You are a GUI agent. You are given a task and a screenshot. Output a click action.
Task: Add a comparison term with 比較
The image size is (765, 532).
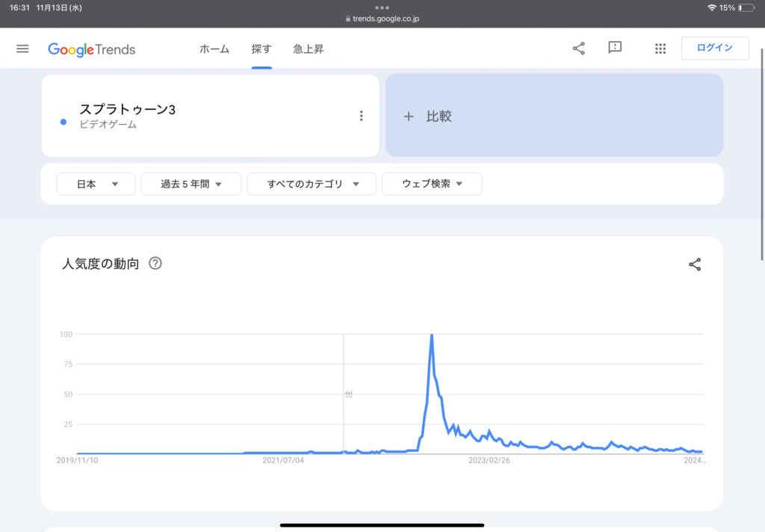(x=554, y=116)
